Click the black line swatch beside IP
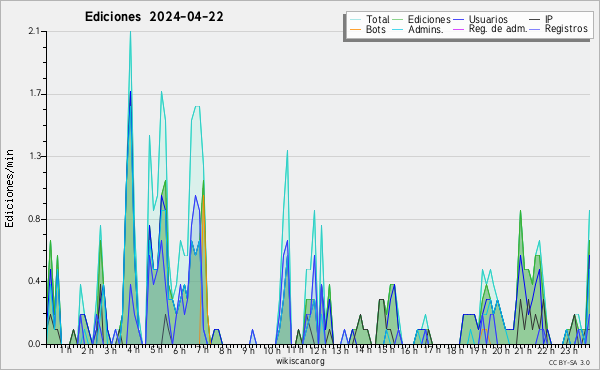Viewport: 600px width, 370px height. coord(535,20)
